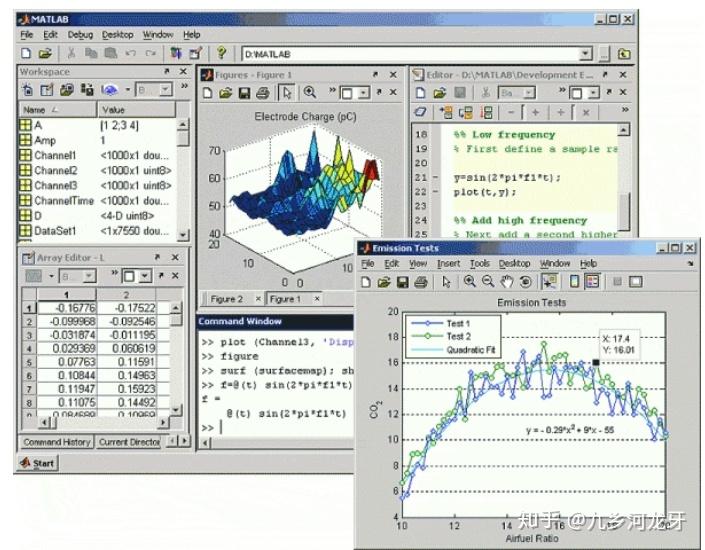Viewport: 705px width, 550px height.
Task: Switch to Command History tab
Action: (57, 442)
